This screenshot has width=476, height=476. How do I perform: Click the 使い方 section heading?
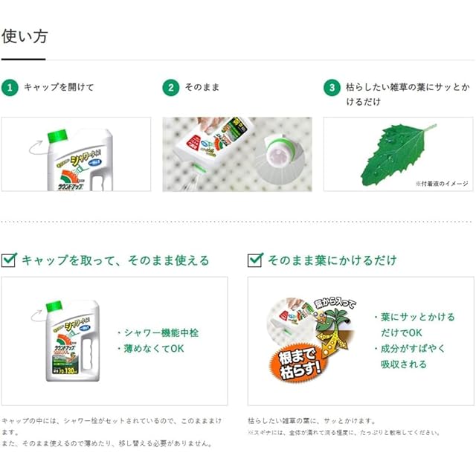25,36
